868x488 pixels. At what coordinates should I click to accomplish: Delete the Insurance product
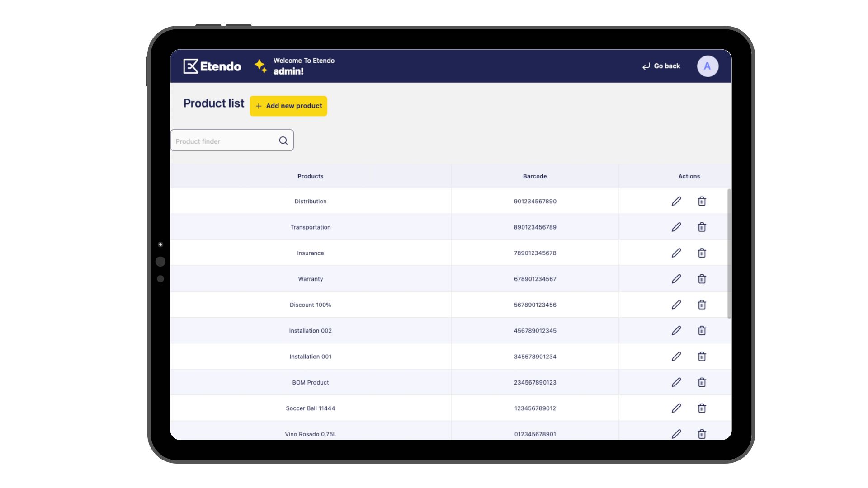click(x=702, y=253)
